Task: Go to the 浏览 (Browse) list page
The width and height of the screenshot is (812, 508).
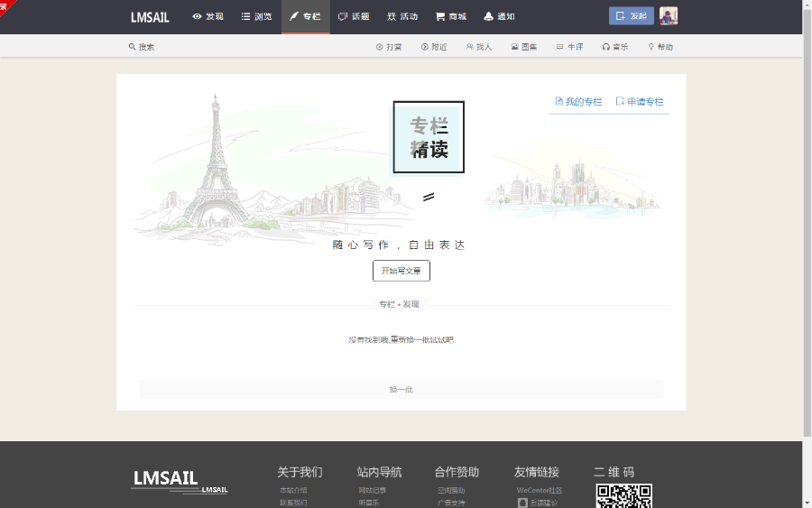Action: pyautogui.click(x=256, y=17)
